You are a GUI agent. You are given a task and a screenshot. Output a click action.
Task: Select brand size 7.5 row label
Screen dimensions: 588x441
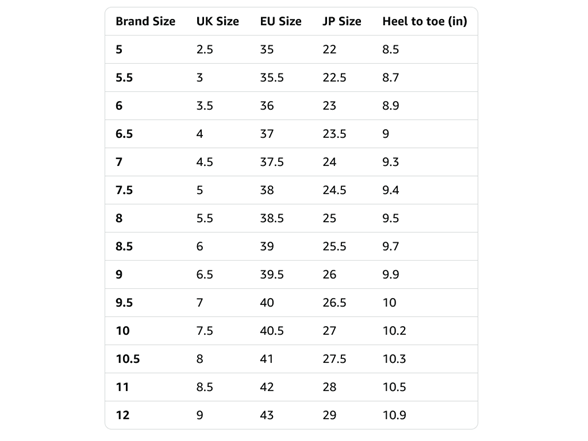tap(124, 190)
